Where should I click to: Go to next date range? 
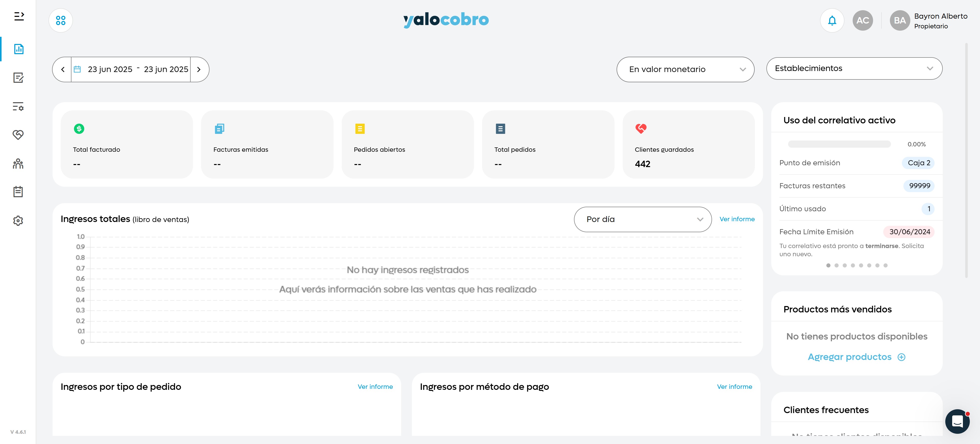[x=199, y=69]
